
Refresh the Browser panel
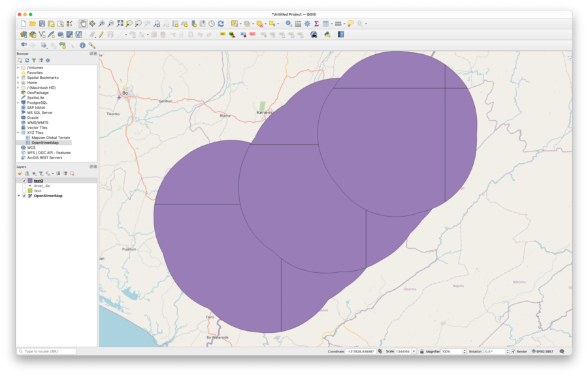(27, 60)
